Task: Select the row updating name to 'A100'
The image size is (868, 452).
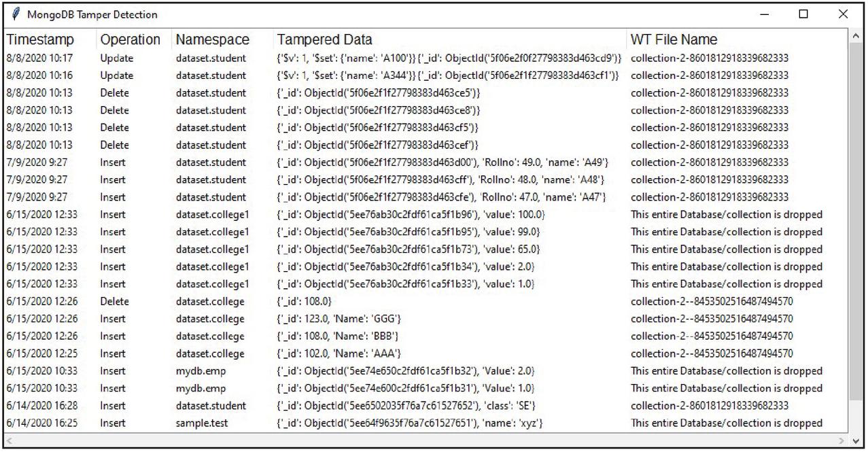Action: pos(426,58)
